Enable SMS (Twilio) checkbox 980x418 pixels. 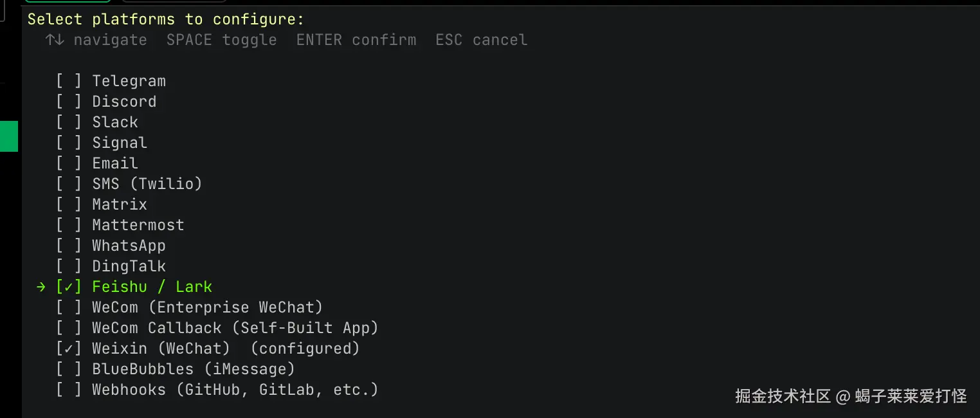point(69,184)
